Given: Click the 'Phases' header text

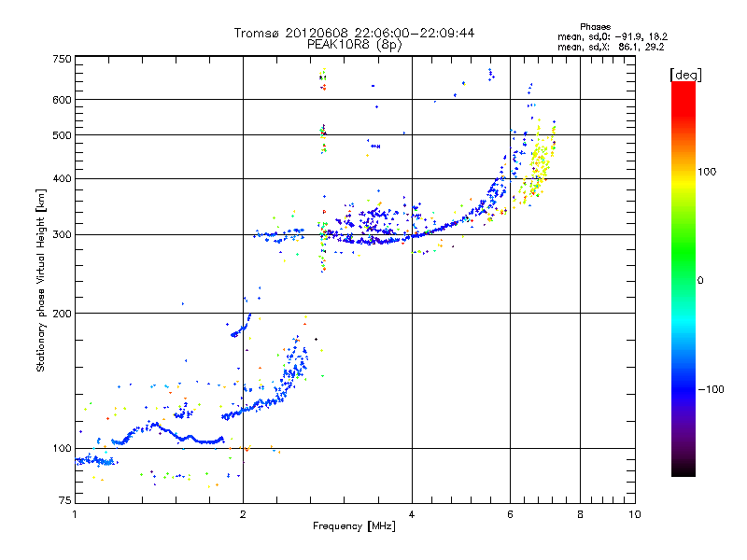Looking at the screenshot, I should point(595,27).
